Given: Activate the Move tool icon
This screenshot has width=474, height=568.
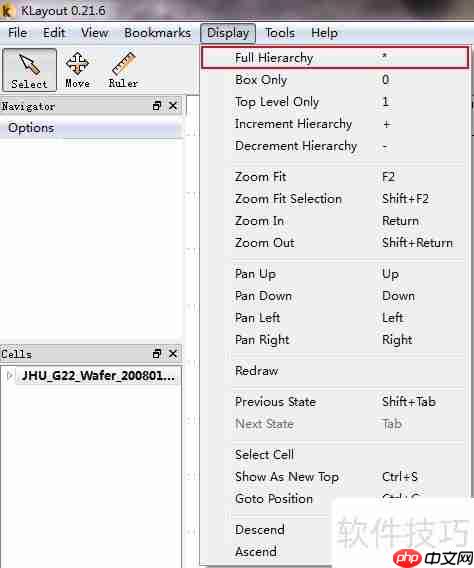Looking at the screenshot, I should [77, 70].
